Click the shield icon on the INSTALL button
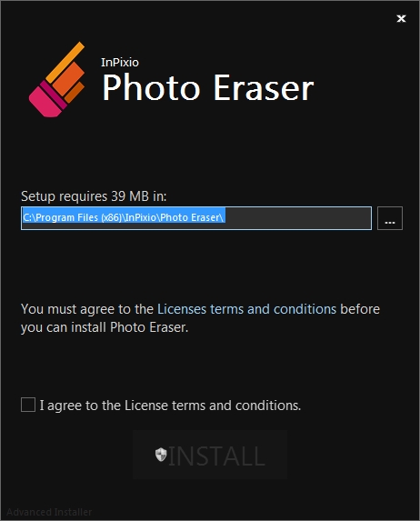Viewport: 420px width, 521px height. 161,455
